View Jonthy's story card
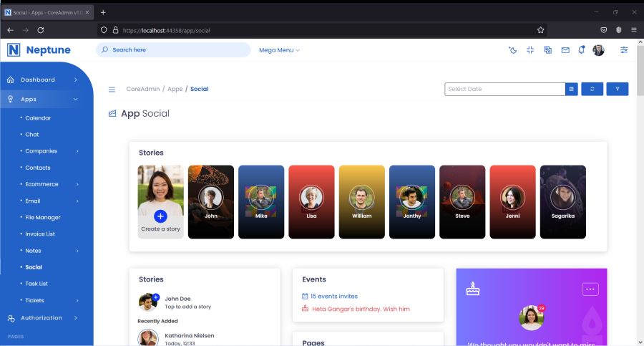This screenshot has width=644, height=346. [412, 202]
